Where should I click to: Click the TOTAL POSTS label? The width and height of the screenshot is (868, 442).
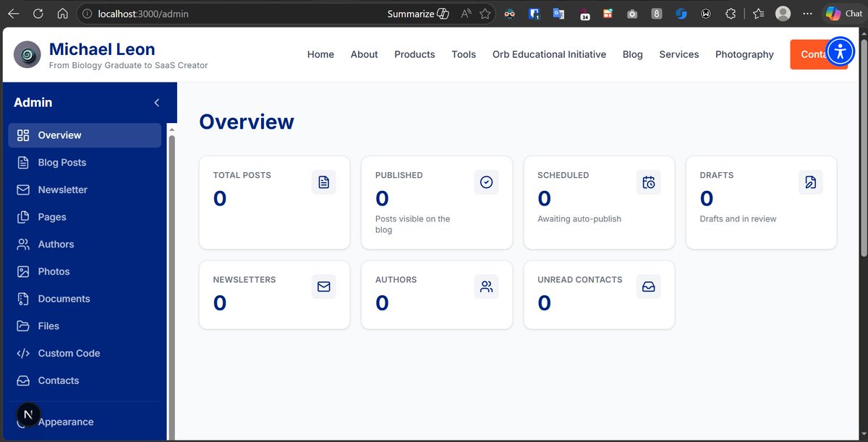coord(242,175)
